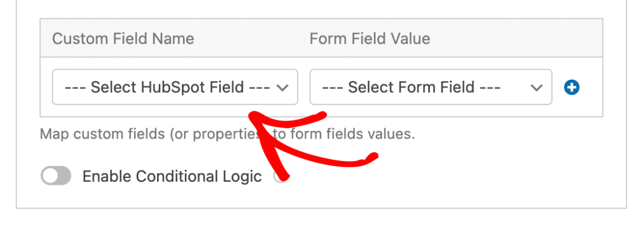
Task: Click empty header area right of Form Field Value
Action: pos(515,38)
